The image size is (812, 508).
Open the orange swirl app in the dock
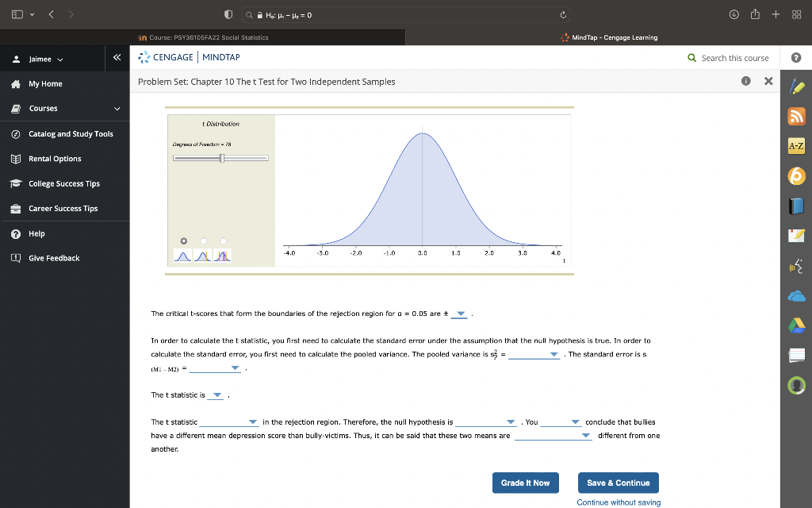point(796,176)
